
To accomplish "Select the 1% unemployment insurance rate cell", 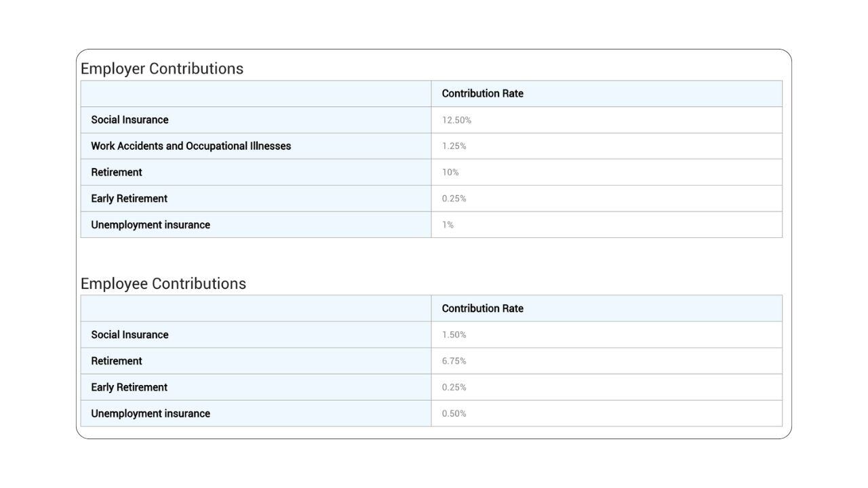I will (x=448, y=225).
